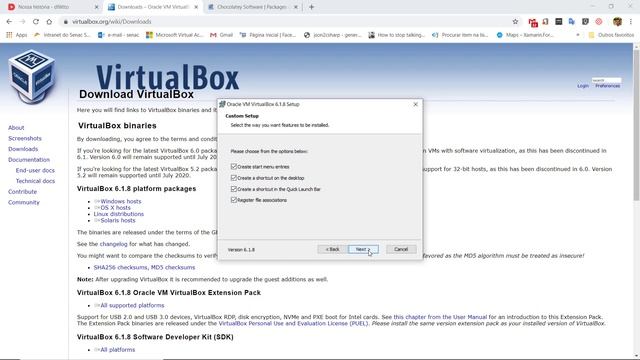The height and width of the screenshot is (360, 640).
Task: Open Community in the sidebar
Action: (x=24, y=202)
